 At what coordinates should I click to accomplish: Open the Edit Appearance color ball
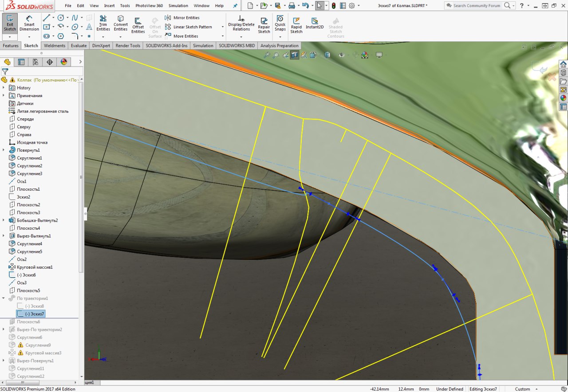click(365, 55)
